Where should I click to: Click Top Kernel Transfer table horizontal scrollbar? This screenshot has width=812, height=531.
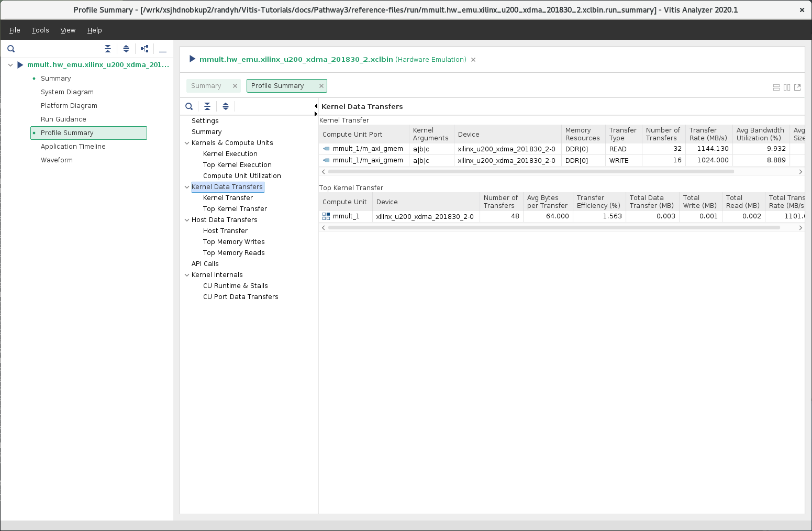pos(554,228)
